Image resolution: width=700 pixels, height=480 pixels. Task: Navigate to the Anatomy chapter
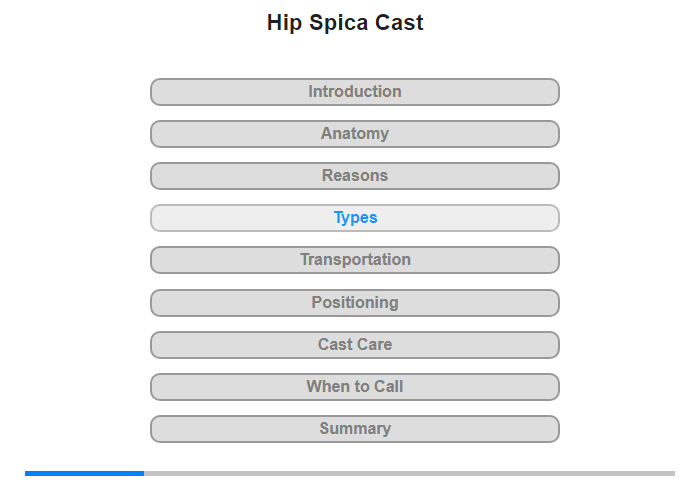(354, 134)
